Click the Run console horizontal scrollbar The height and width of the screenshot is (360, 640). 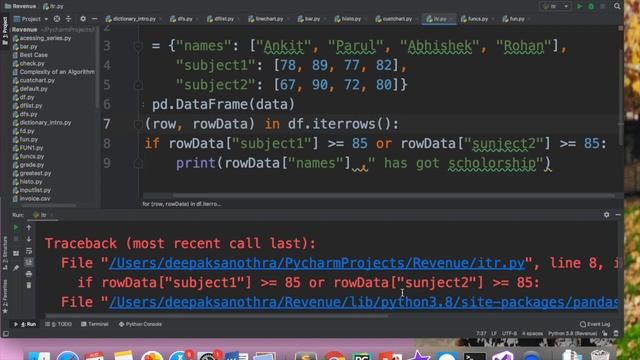(216, 316)
